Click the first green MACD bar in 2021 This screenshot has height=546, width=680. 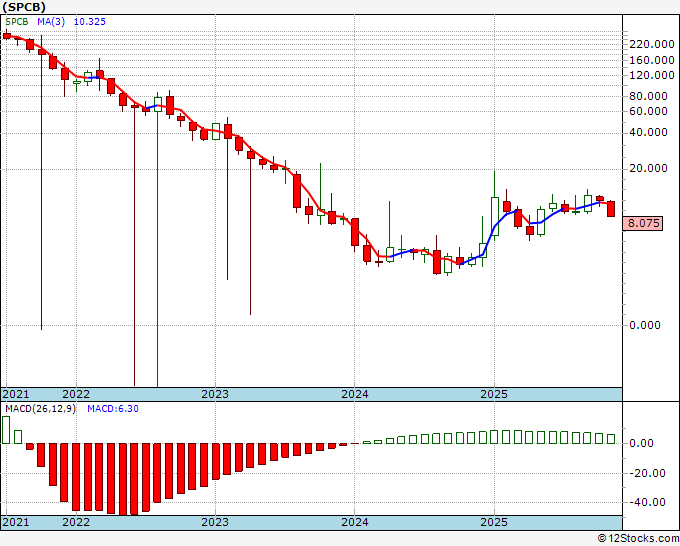(x=6, y=430)
